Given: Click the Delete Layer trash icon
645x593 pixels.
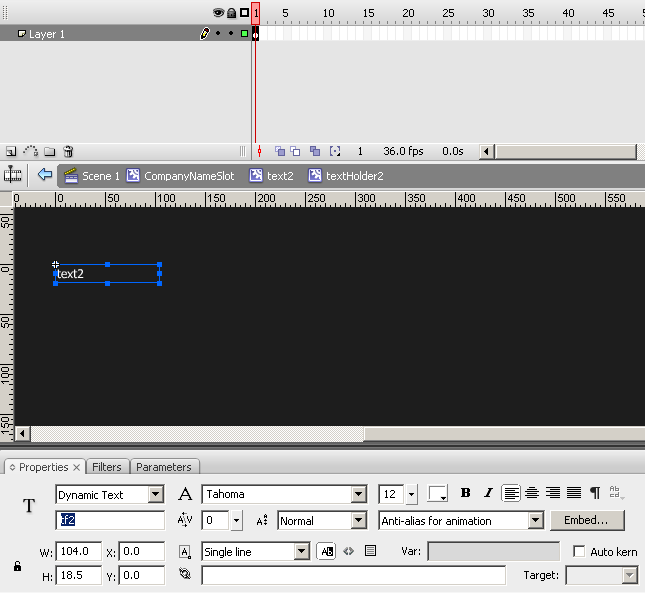Looking at the screenshot, I should point(68,152).
